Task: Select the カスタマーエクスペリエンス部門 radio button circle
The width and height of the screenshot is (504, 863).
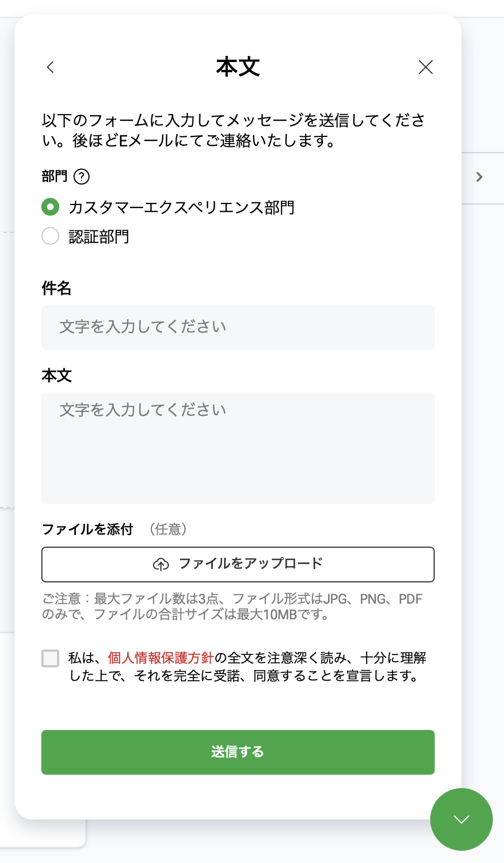Action: pyautogui.click(x=50, y=207)
